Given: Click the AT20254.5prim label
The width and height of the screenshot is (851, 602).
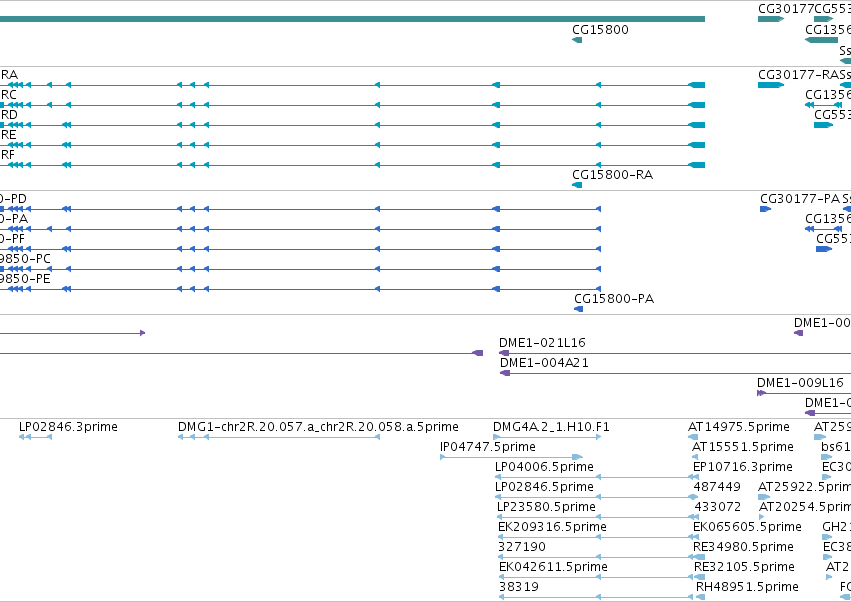Looking at the screenshot, I should [x=805, y=507].
